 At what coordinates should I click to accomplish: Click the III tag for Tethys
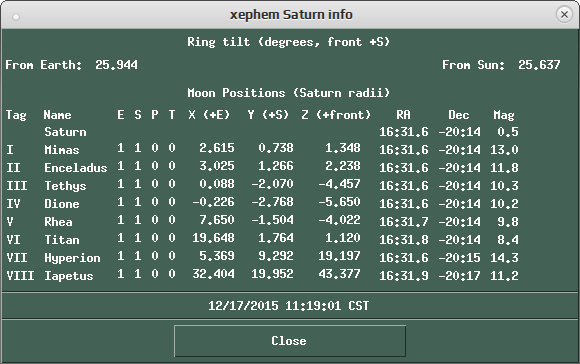pos(17,186)
